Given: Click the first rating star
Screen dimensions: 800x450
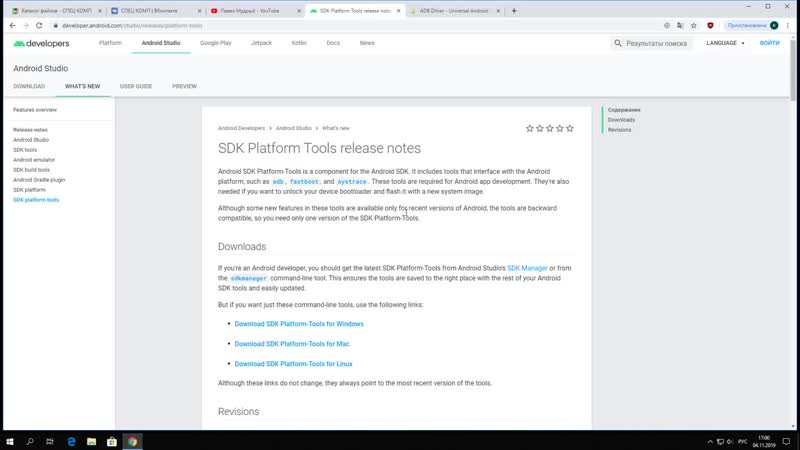Looking at the screenshot, I should click(530, 128).
